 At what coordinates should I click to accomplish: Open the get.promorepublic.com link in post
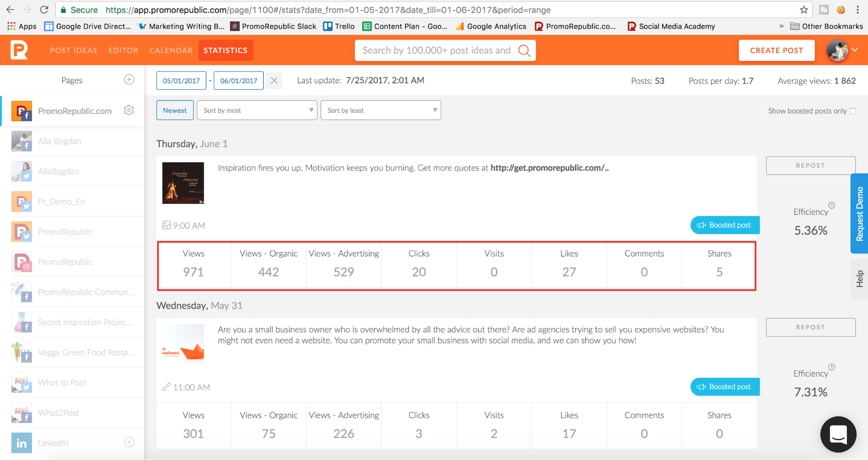click(549, 168)
